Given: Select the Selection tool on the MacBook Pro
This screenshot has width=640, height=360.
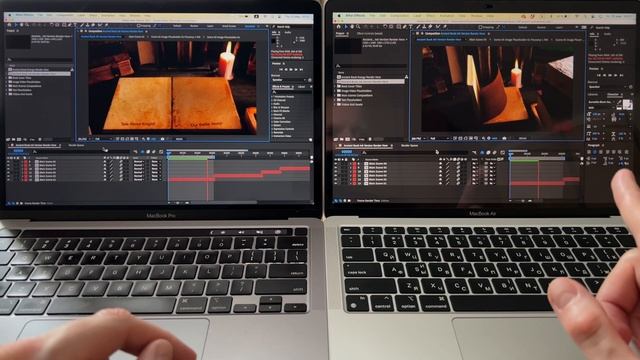Looking at the screenshot, I should point(16,25).
